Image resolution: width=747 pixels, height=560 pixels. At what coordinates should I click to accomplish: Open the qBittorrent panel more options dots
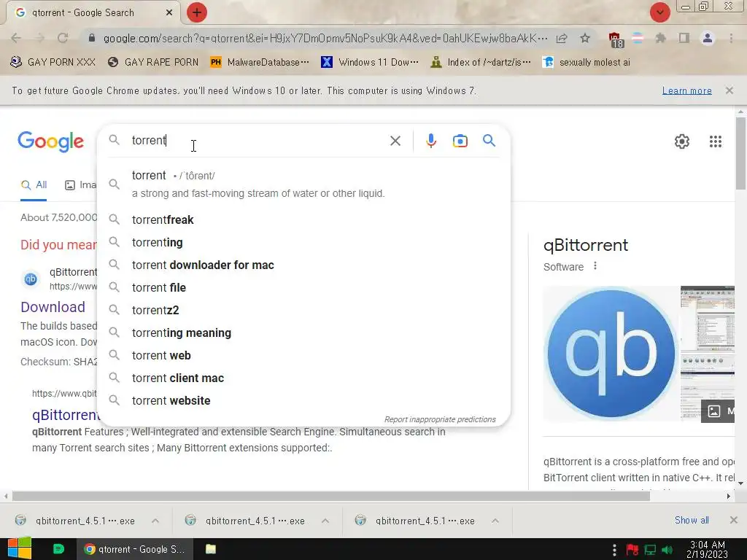click(595, 266)
